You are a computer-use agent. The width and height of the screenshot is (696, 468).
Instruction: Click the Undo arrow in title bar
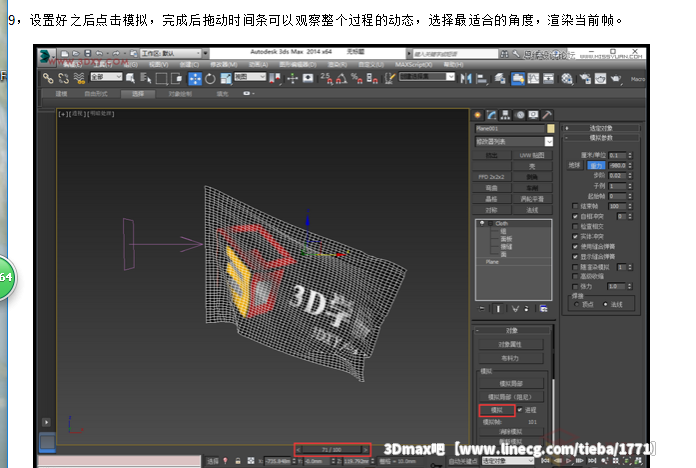[99, 54]
